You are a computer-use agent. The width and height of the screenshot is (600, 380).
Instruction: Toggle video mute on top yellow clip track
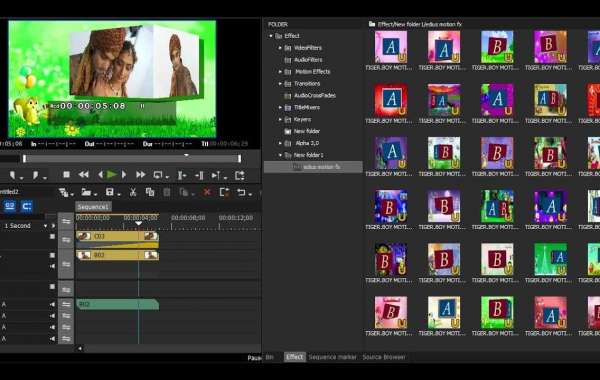coord(52,236)
